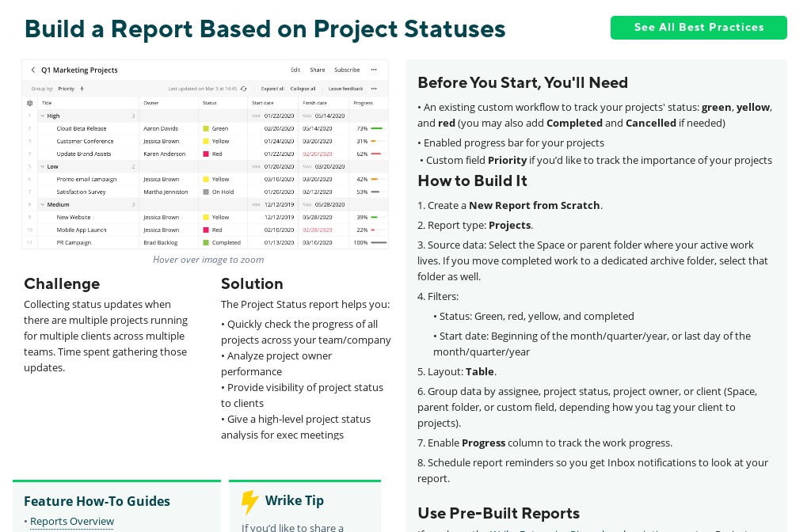Viewport: 811px width, 532px height.
Task: Click the report screenshot thumbnail to zoom
Action: pyautogui.click(x=205, y=154)
